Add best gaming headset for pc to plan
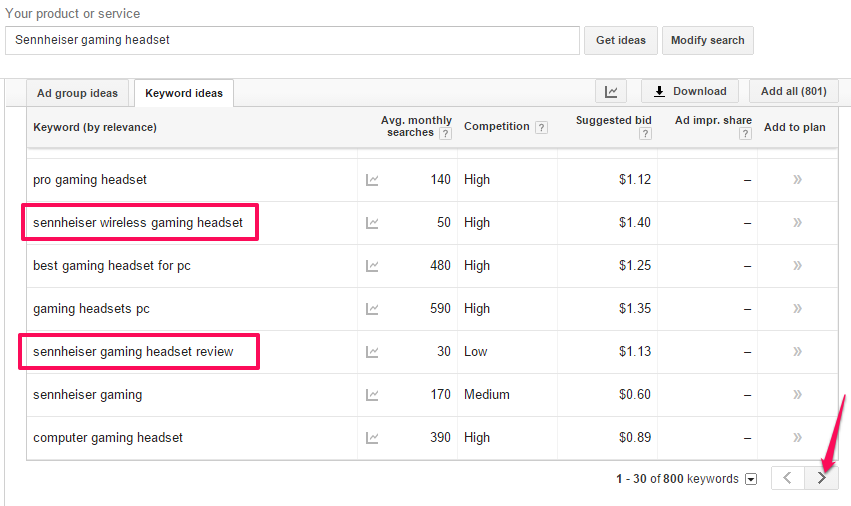The width and height of the screenshot is (851, 506). (797, 266)
